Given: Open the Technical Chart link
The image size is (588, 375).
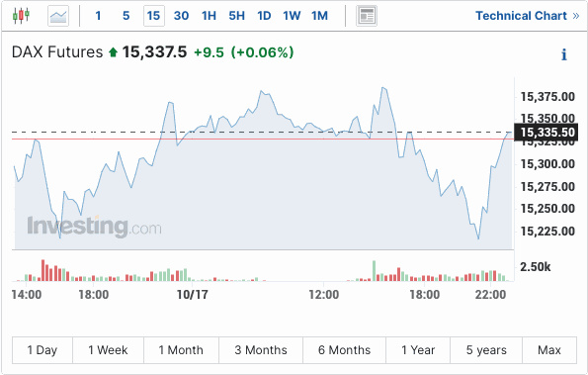Looking at the screenshot, I should tap(528, 16).
